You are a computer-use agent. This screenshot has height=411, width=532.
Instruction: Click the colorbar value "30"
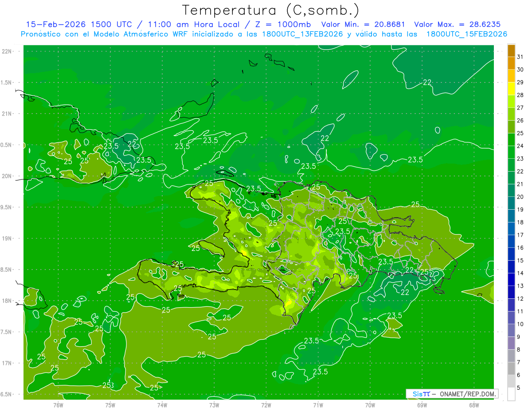(520, 70)
